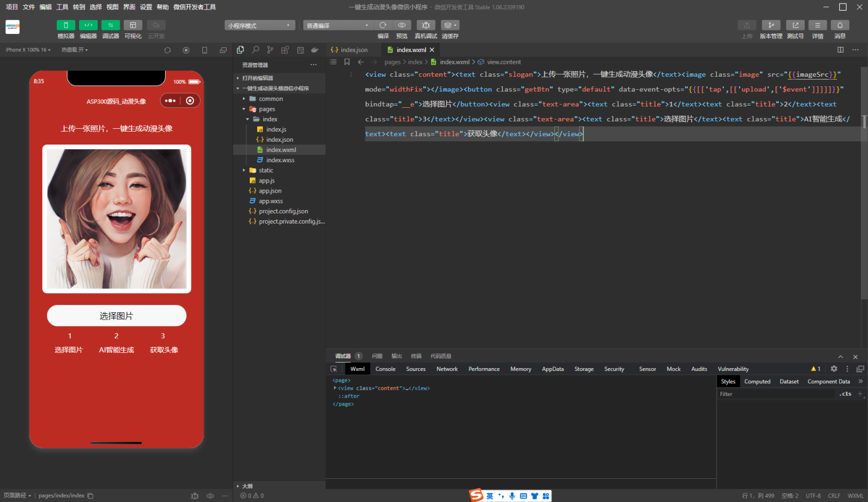Click the 消息 notification bell icon

pos(840,25)
